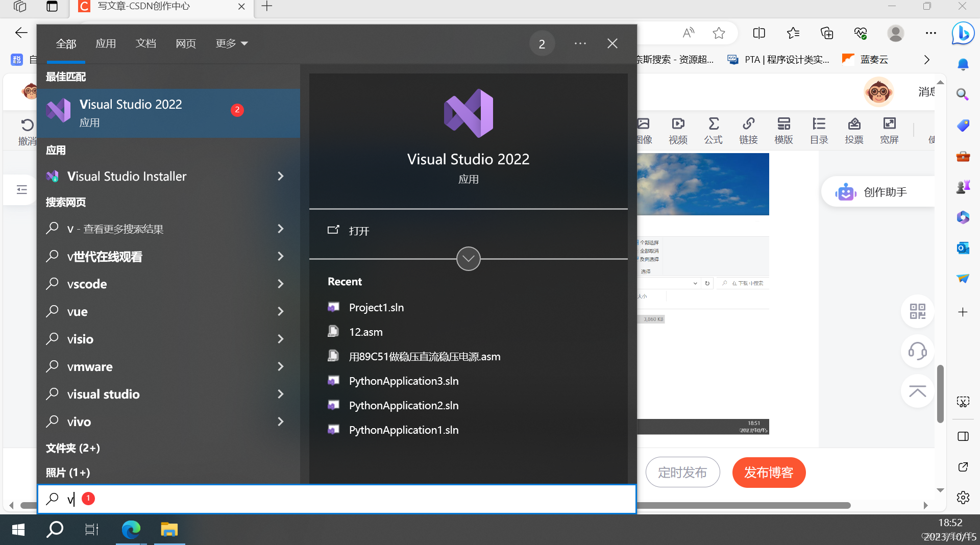Image resolution: width=980 pixels, height=545 pixels.
Task: Close the search panel with X
Action: [612, 44]
